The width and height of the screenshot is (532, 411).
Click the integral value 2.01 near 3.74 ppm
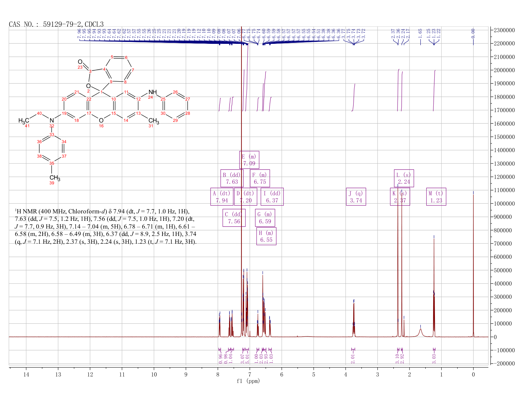(353, 358)
